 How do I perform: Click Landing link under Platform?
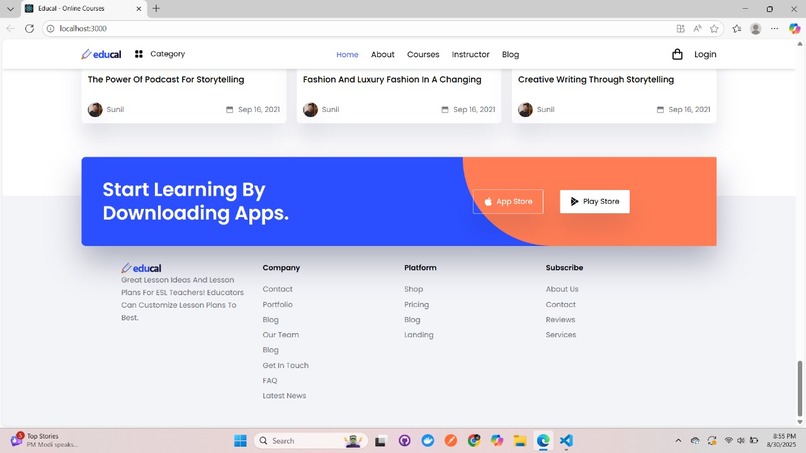coord(418,335)
